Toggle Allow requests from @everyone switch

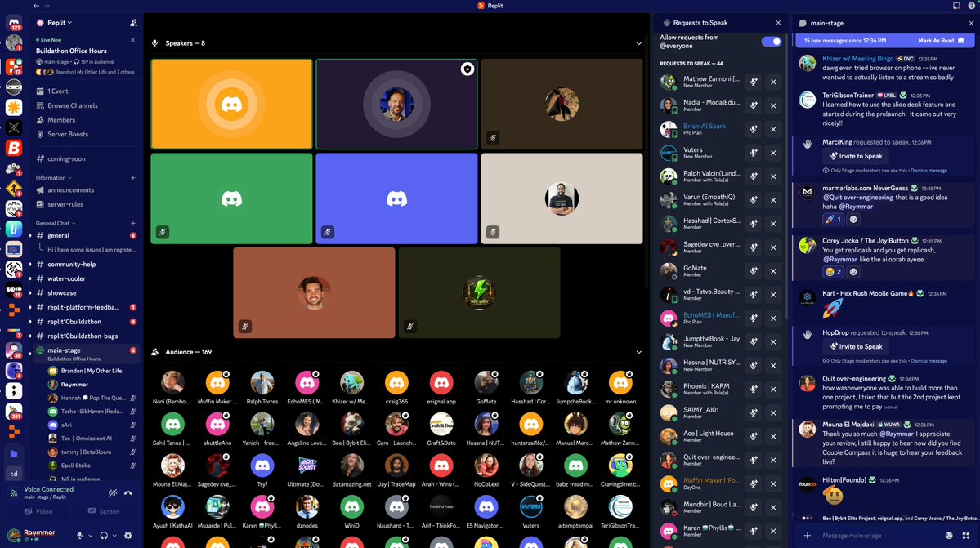(x=772, y=41)
